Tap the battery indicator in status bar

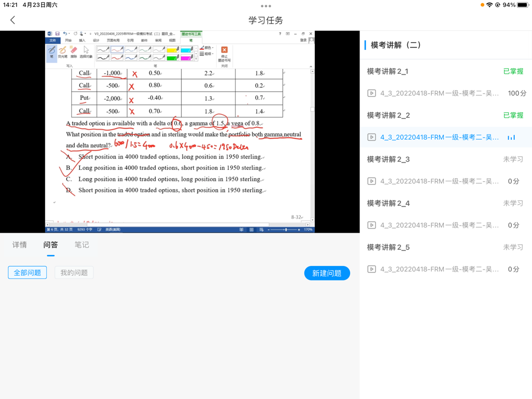coord(523,5)
